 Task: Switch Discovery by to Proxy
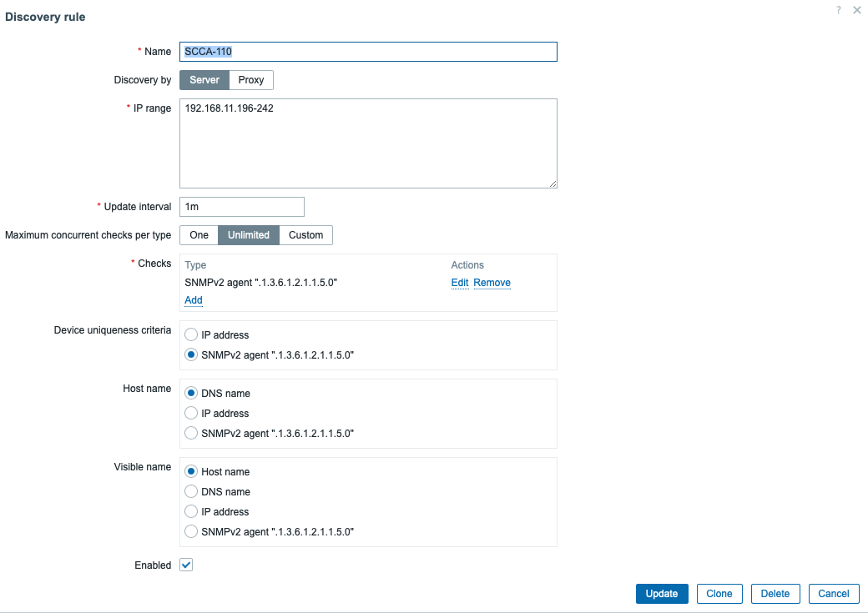[251, 80]
